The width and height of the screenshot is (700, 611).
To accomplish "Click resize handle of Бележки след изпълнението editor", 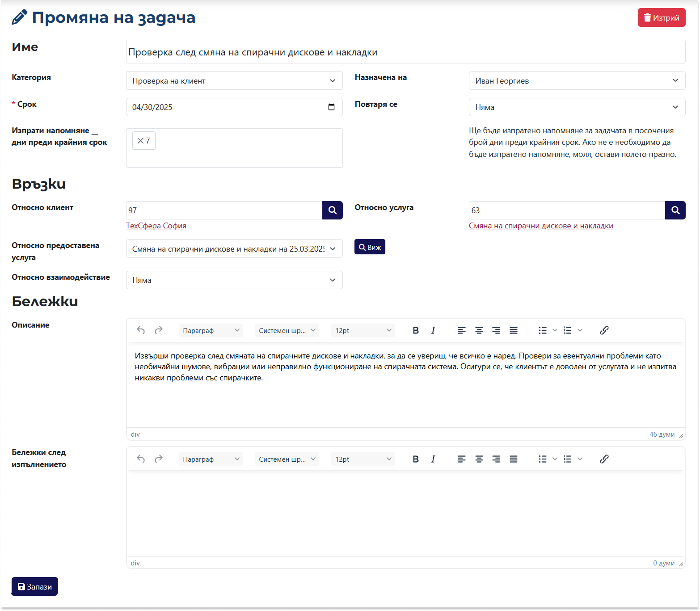I will pos(681,564).
